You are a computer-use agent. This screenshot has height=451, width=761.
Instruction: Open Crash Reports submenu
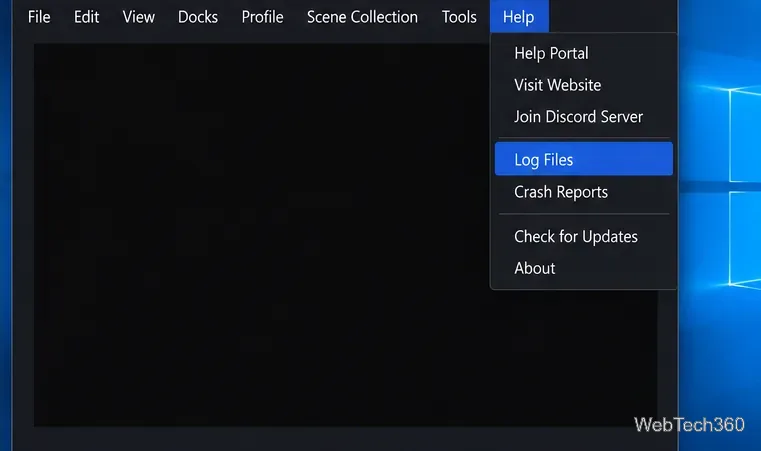point(584,192)
